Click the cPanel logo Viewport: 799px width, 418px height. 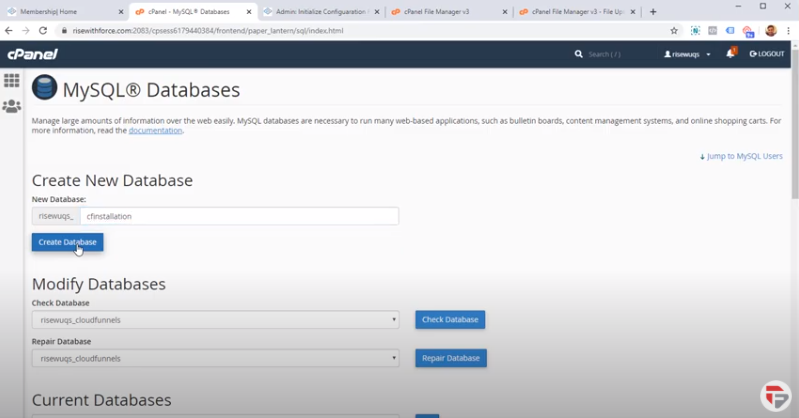(x=25, y=54)
